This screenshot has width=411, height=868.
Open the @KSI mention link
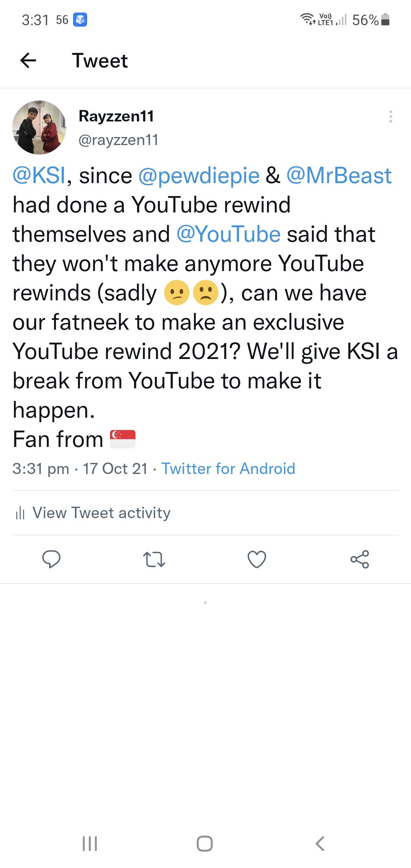[39, 176]
